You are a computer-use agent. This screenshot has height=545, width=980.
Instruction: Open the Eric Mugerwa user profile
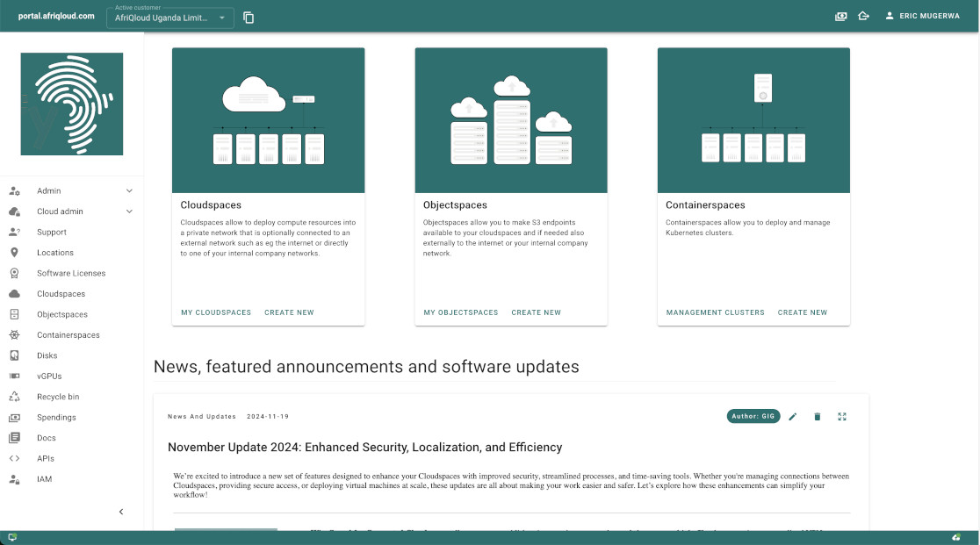[922, 16]
